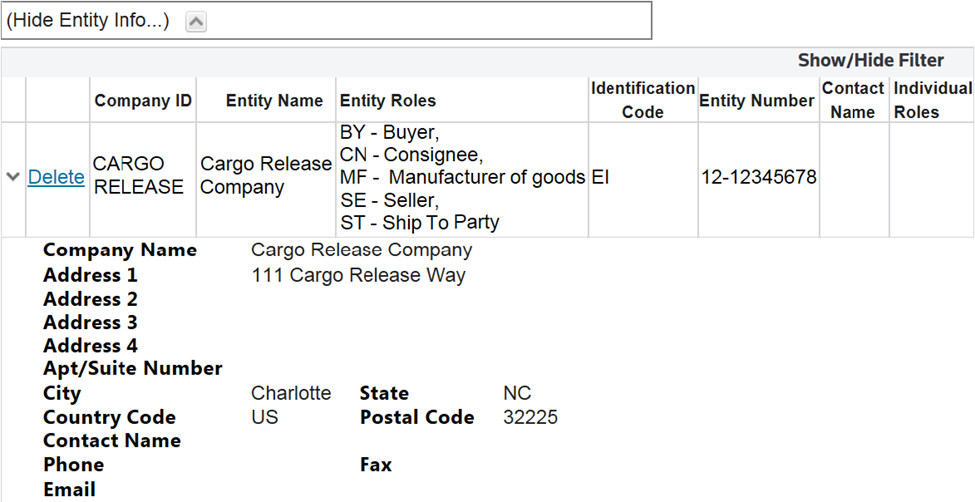Click the Entity Roles column header
The height and width of the screenshot is (502, 975).
click(x=388, y=100)
